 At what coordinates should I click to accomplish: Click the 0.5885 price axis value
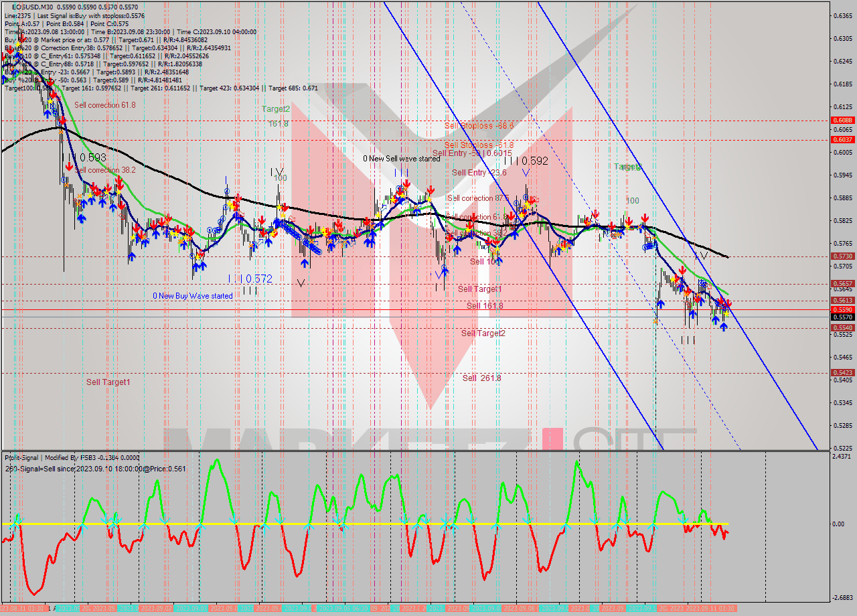point(842,198)
